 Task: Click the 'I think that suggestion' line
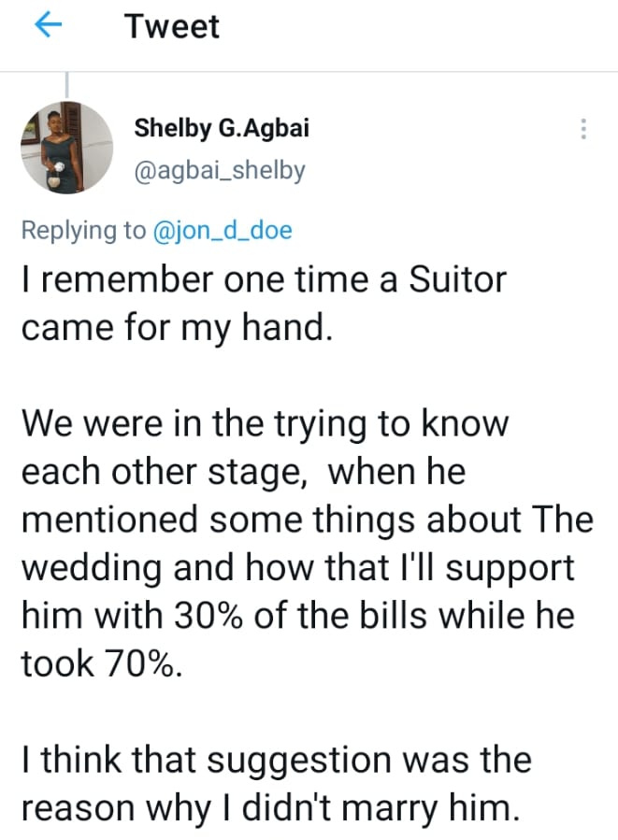tap(276, 760)
